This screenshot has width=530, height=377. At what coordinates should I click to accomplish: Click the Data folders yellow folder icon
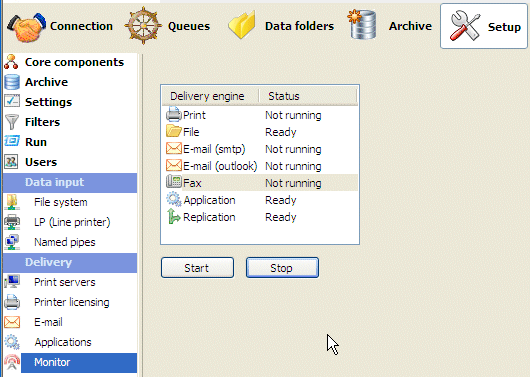pyautogui.click(x=242, y=25)
